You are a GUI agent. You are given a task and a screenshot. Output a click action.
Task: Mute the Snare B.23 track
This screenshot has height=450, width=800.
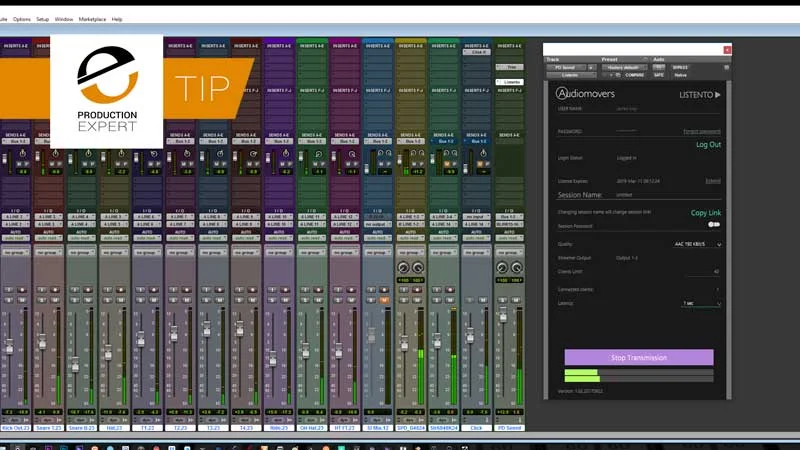(x=88, y=300)
